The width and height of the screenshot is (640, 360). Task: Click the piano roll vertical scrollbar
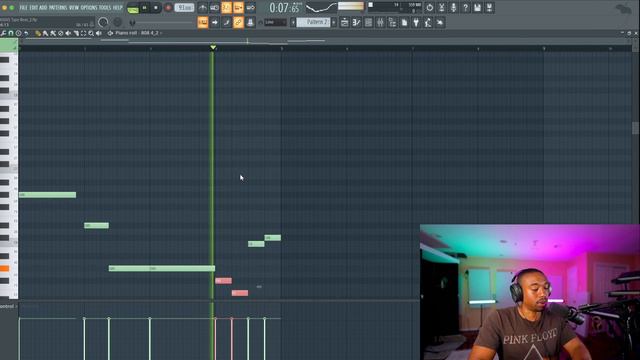tap(635, 128)
